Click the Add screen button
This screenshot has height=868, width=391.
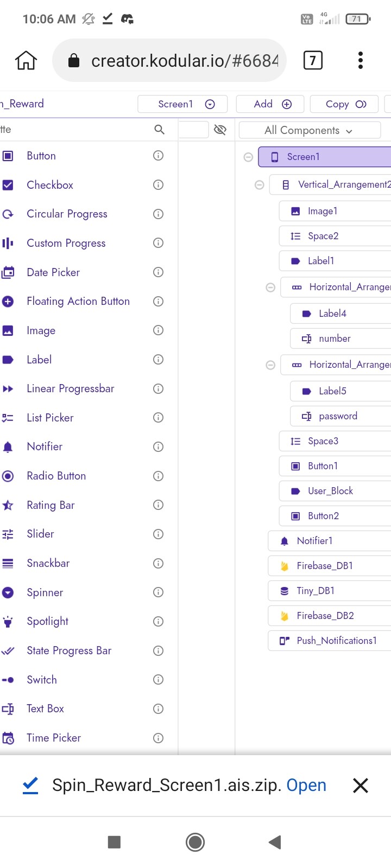point(273,104)
